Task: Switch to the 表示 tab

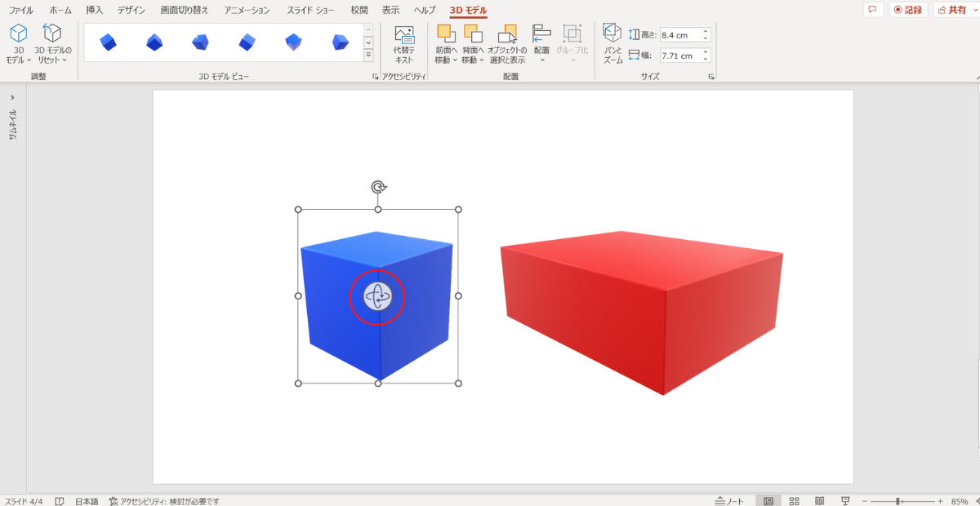Action: coord(390,11)
